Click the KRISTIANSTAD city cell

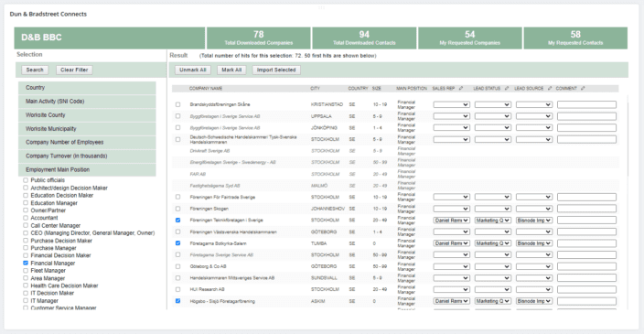pos(327,104)
